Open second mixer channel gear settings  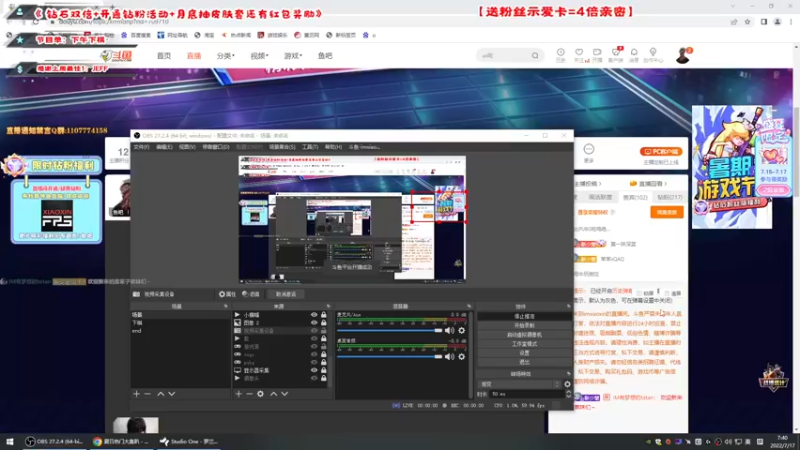pos(462,357)
